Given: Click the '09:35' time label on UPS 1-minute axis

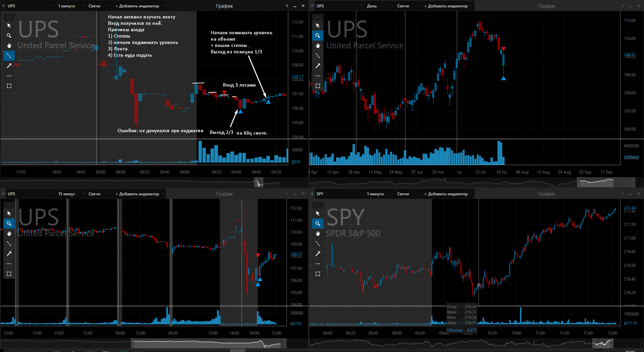Looking at the screenshot, I should click(x=216, y=172).
